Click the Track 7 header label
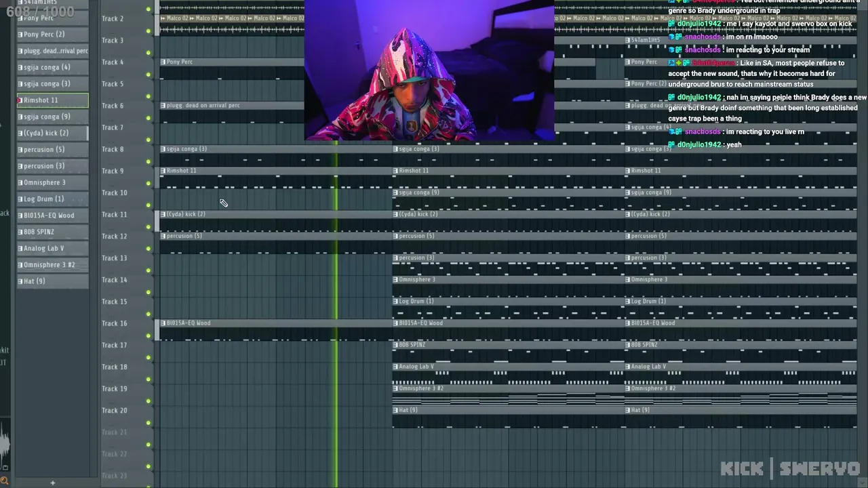 113,127
